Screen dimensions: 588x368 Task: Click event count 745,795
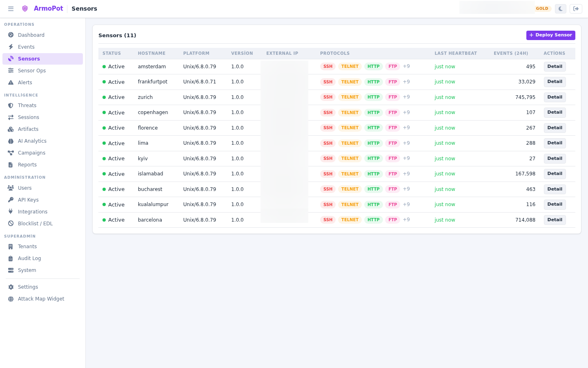[x=525, y=97]
